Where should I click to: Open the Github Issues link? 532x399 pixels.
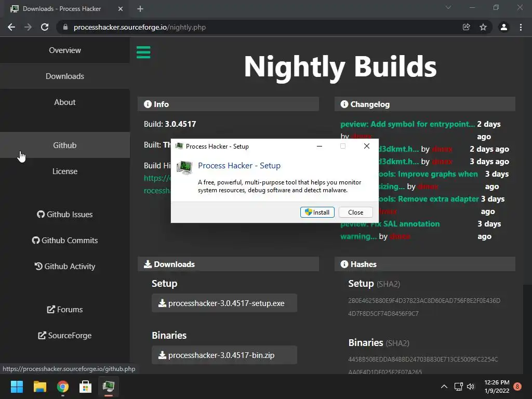pos(65,215)
